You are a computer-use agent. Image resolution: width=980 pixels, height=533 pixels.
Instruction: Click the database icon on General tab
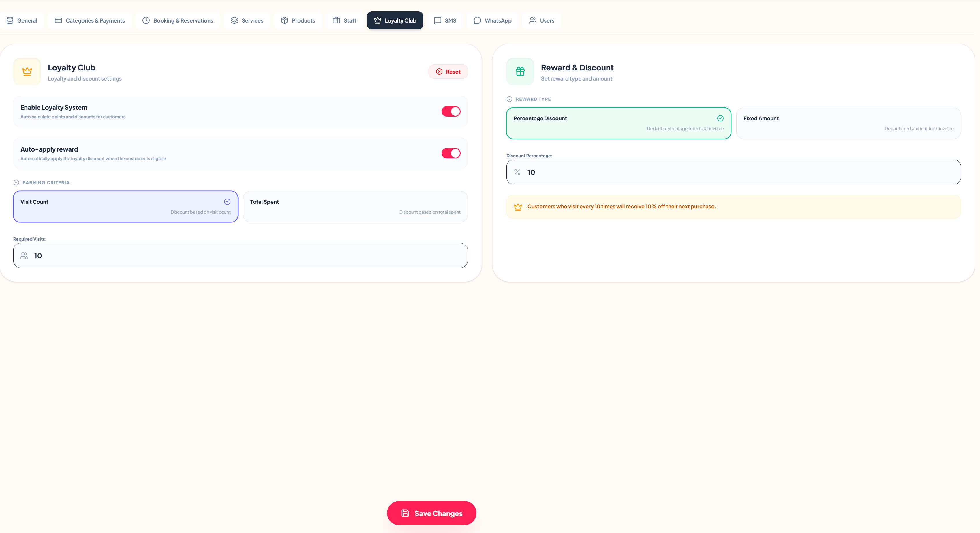[x=10, y=20]
